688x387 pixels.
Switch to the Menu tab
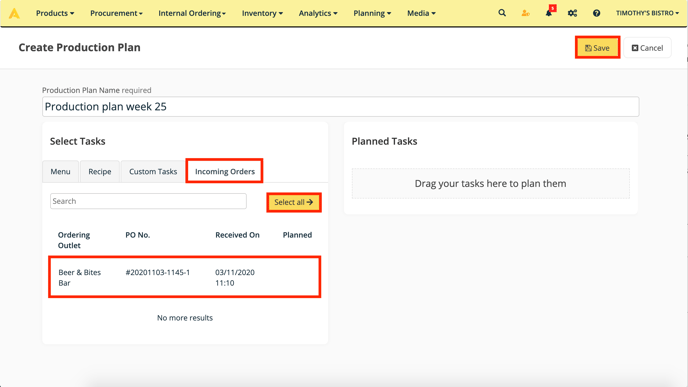click(x=61, y=172)
